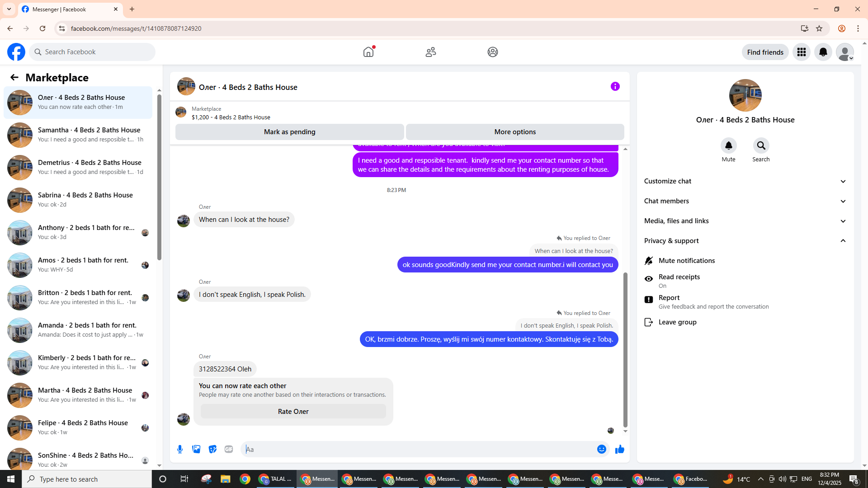868x488 pixels.
Task: Attach a photo using the image icon
Action: [196, 449]
